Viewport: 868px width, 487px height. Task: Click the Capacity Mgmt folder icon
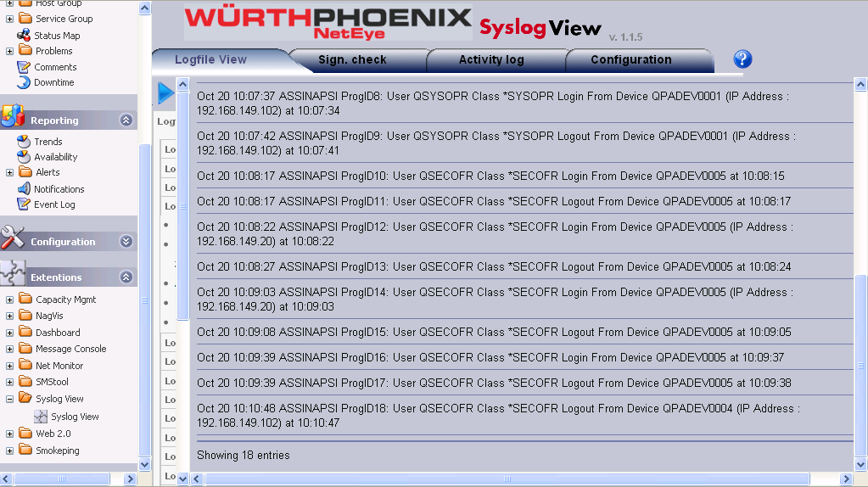pos(25,299)
